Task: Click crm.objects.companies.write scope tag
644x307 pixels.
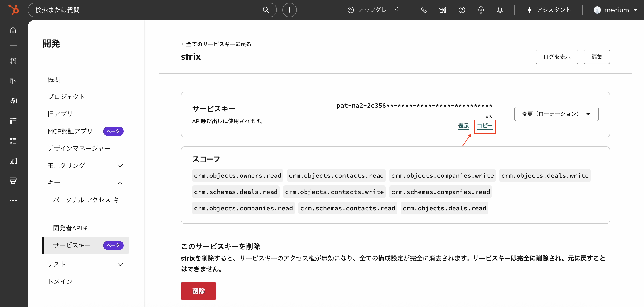Action: click(x=442, y=175)
